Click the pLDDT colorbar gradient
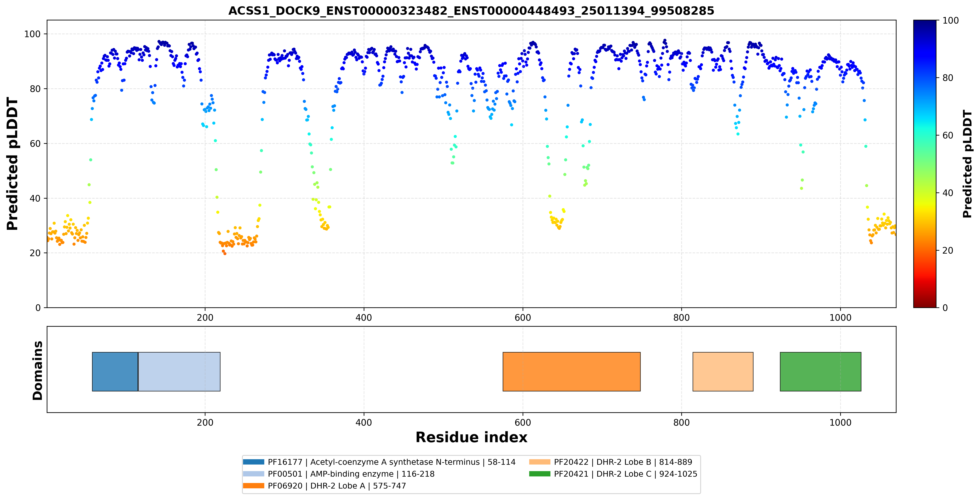The height and width of the screenshot is (500, 980). pyautogui.click(x=925, y=164)
